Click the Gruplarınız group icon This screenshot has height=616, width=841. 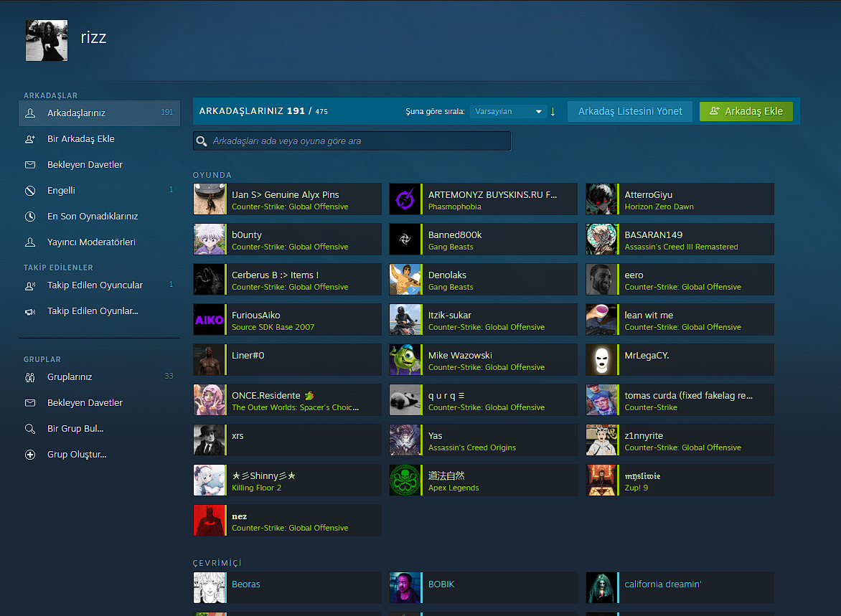(x=30, y=377)
